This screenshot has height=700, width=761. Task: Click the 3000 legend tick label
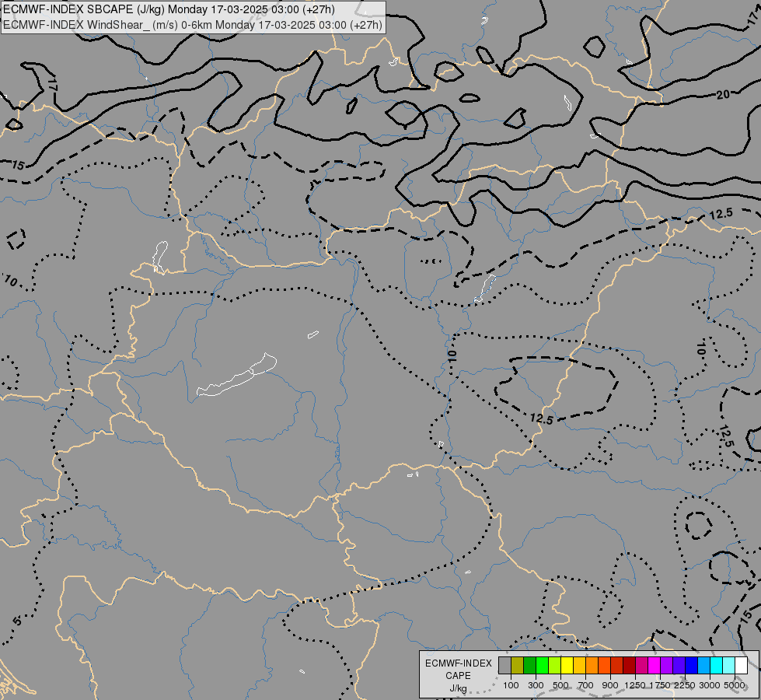tap(710, 685)
